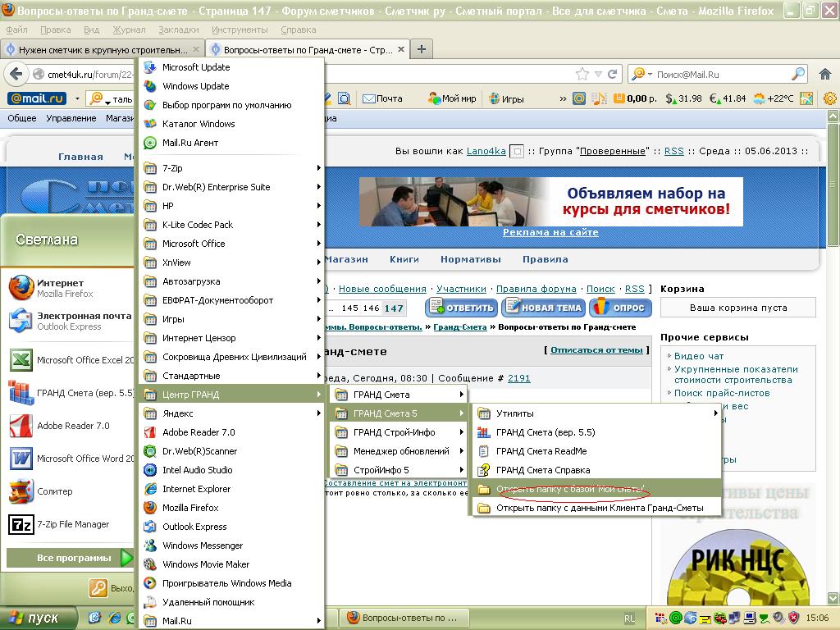Click НОВАЯ ТЕМА button
Screen dimensions: 840x630
[x=543, y=308]
